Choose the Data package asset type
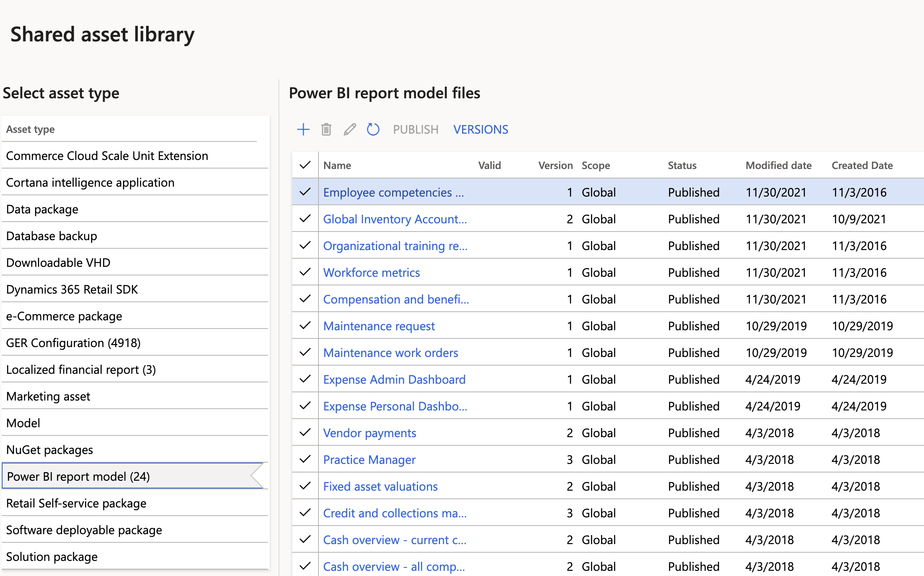 click(42, 209)
